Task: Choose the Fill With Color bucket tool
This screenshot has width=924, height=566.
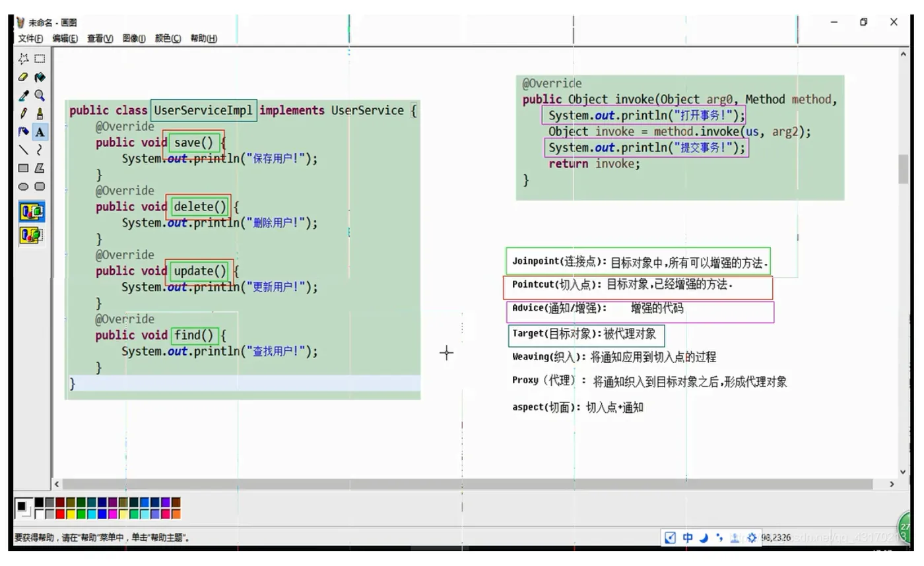Action: click(x=40, y=77)
